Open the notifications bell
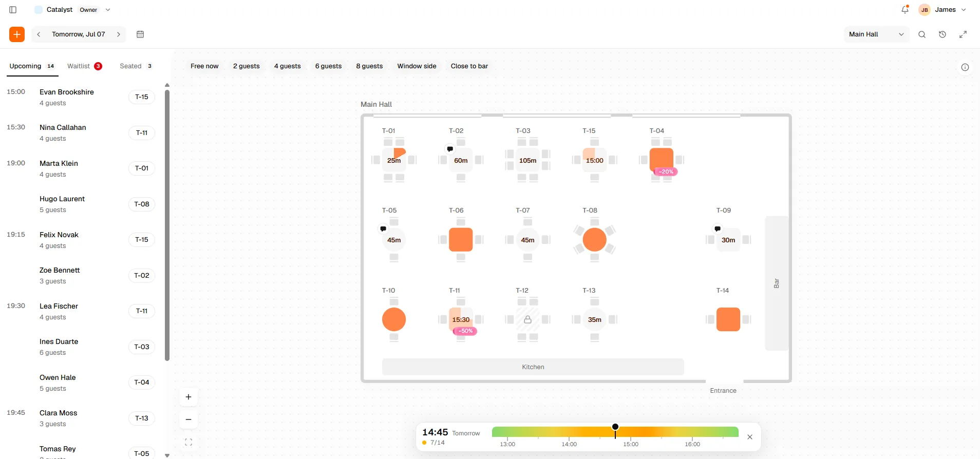Screen dimensions: 980x459 click(x=905, y=10)
